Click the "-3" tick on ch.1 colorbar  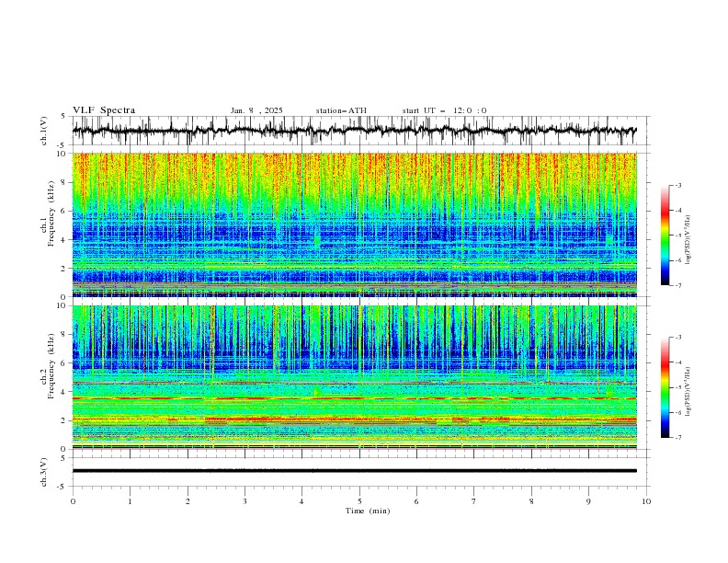pos(677,185)
